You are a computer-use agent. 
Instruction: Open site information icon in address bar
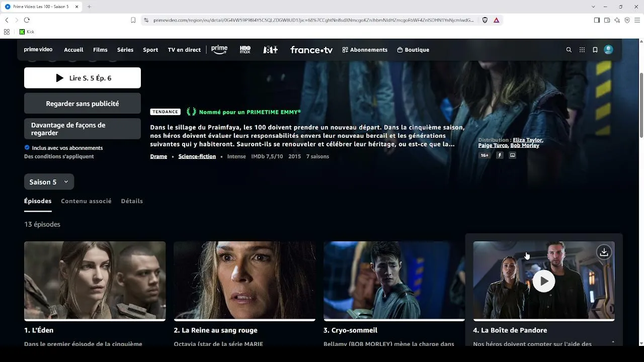[x=146, y=20]
